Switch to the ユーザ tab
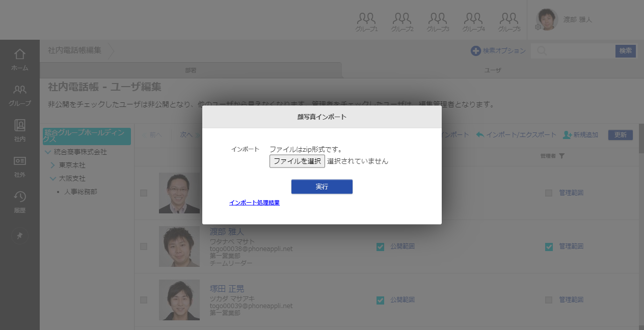Screen dimensions: 644x330 pyautogui.click(x=492, y=70)
